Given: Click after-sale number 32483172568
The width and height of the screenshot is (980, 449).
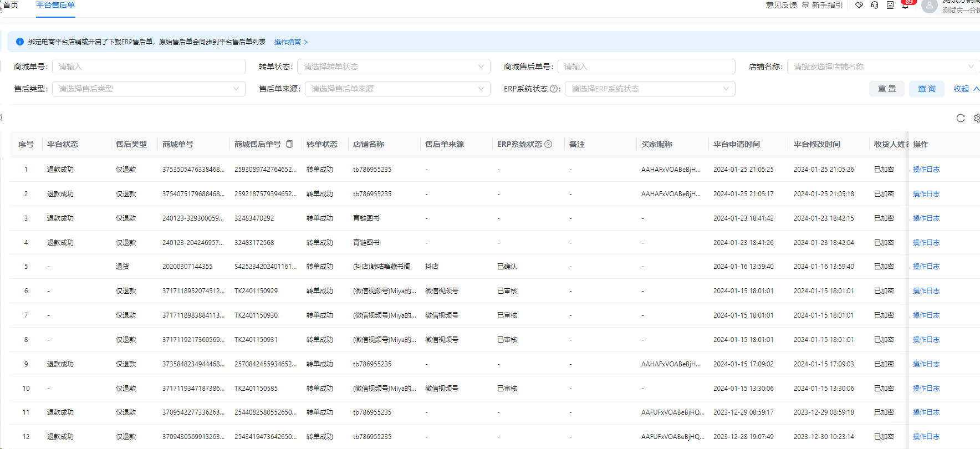Looking at the screenshot, I should point(254,243).
